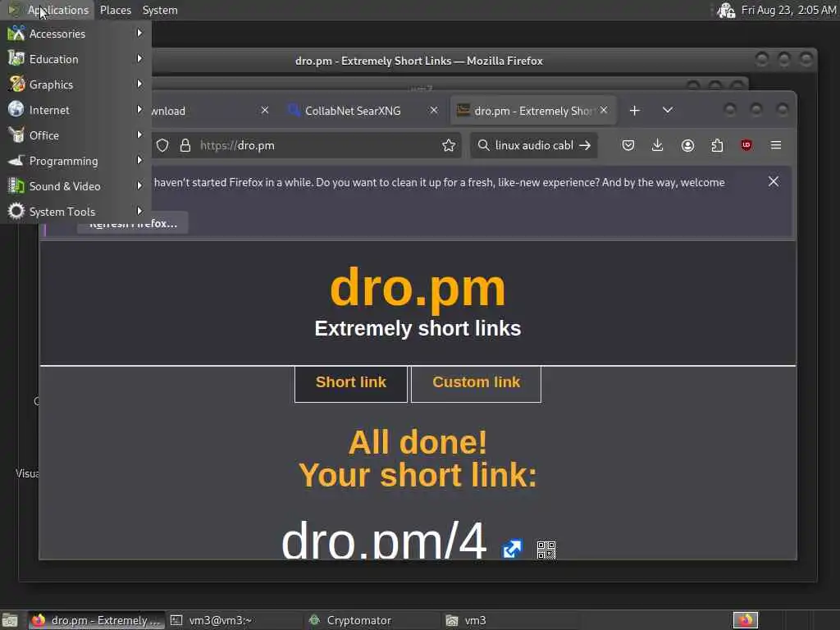
Task: Click the Internet globe icon
Action: tap(16, 109)
